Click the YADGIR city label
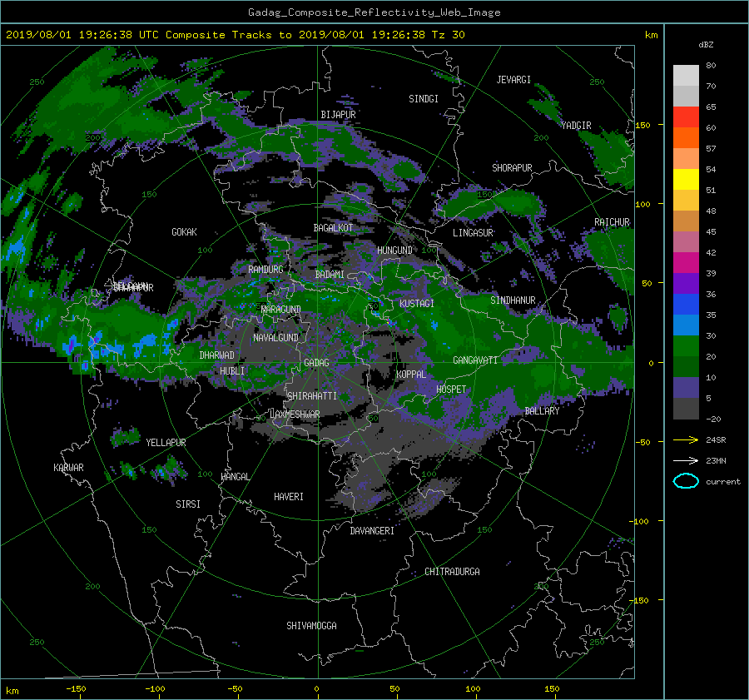 click(x=576, y=126)
